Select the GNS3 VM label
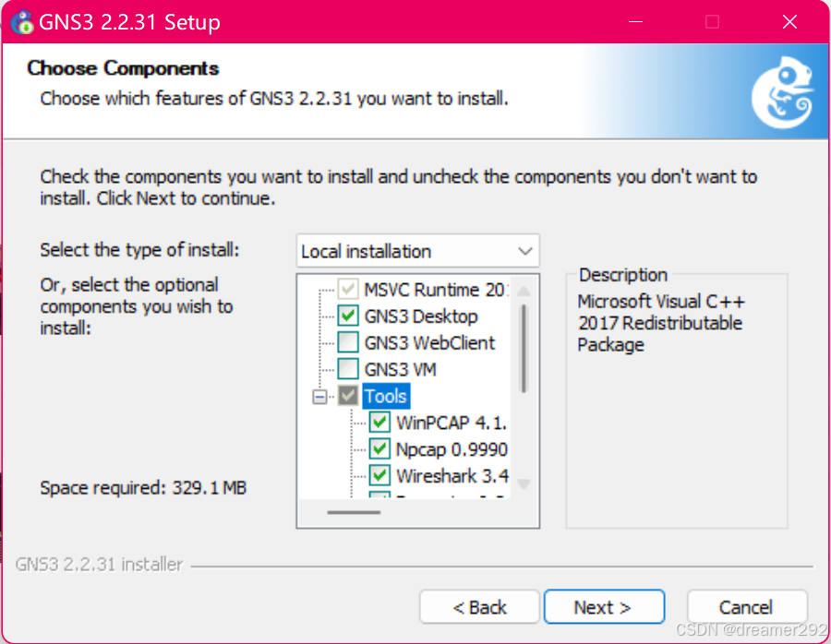831x644 pixels. 401,369
